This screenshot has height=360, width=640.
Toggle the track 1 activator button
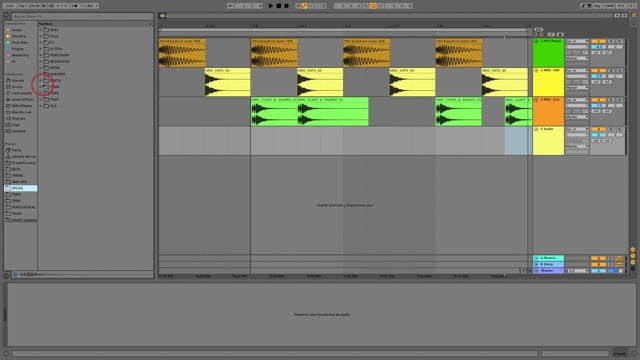pyautogui.click(x=598, y=41)
